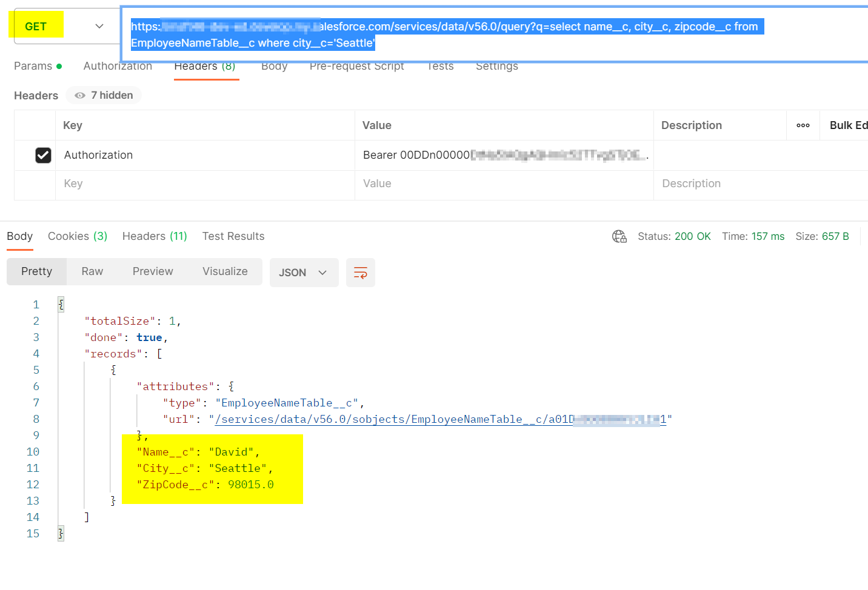Select the Preview view mode
868x590 pixels.
point(153,271)
